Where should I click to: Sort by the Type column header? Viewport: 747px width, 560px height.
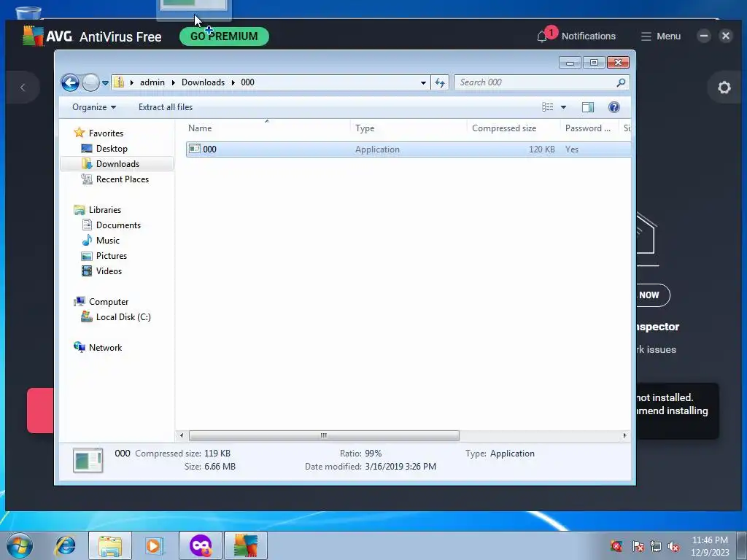[365, 128]
